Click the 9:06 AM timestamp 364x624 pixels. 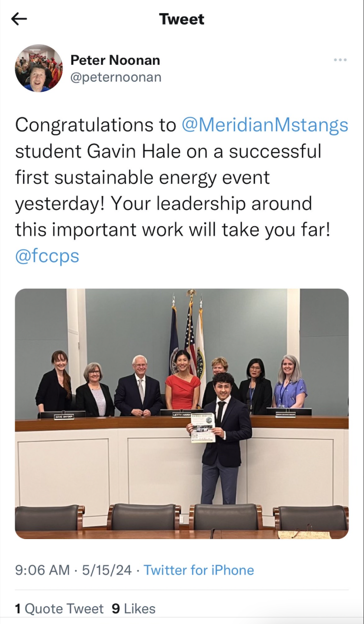tap(42, 570)
